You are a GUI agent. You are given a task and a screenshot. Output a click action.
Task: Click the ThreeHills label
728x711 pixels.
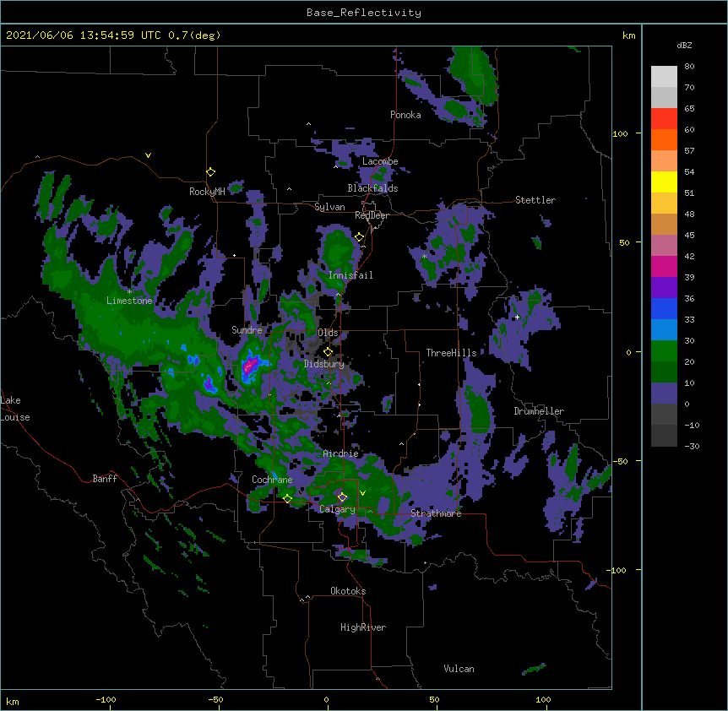pos(451,353)
